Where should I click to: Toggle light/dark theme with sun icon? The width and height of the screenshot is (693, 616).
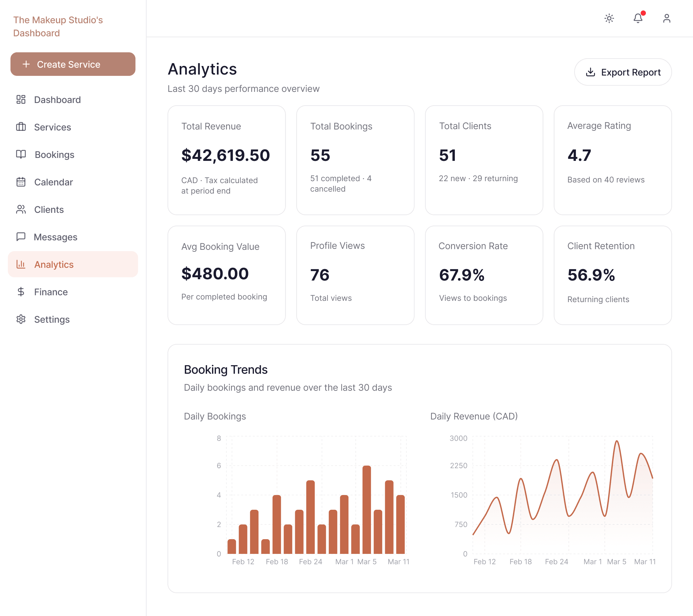(x=609, y=19)
